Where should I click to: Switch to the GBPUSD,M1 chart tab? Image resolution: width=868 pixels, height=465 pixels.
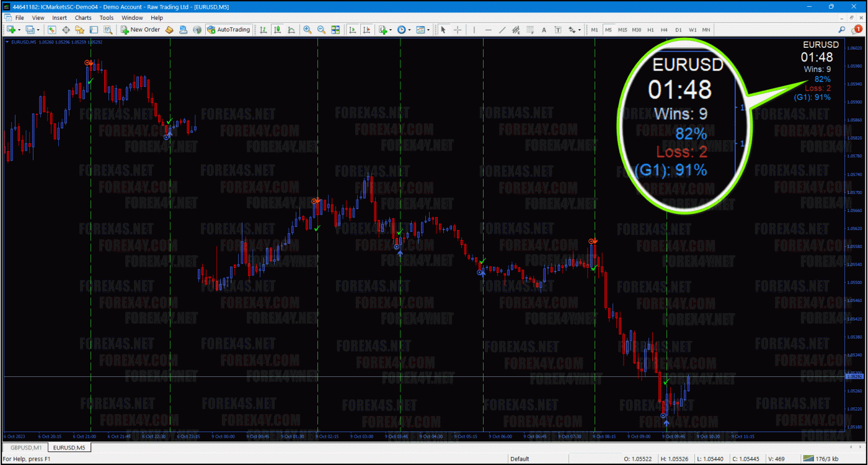(x=25, y=447)
